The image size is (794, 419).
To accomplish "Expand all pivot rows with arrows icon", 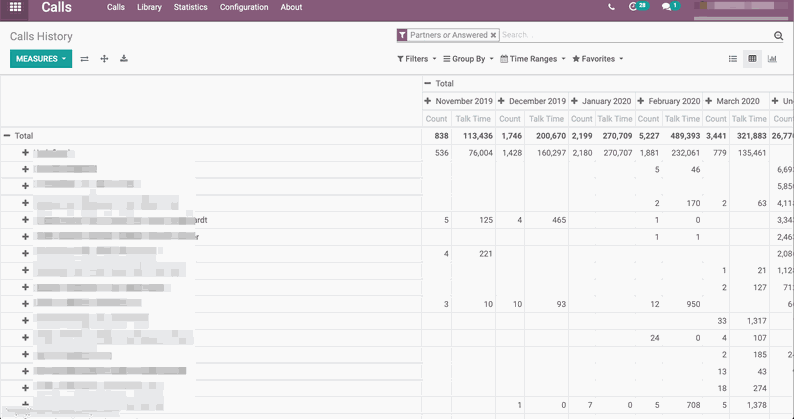I will pos(104,59).
